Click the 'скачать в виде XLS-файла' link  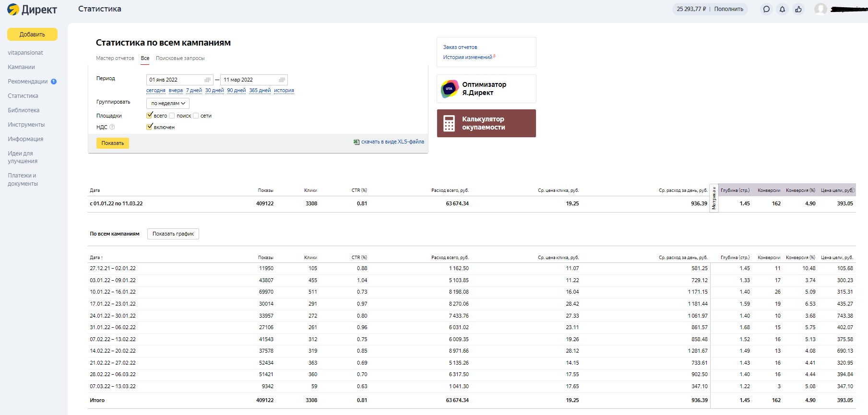tap(392, 142)
